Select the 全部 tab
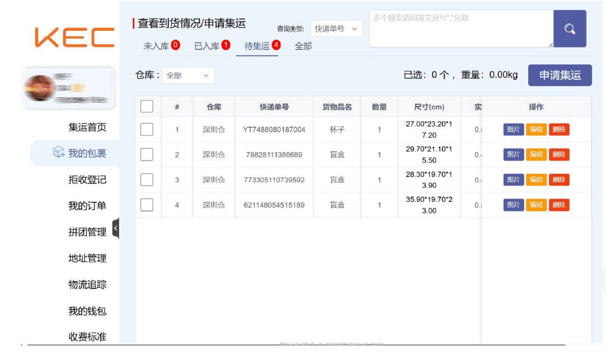The width and height of the screenshot is (606, 364). click(x=303, y=46)
